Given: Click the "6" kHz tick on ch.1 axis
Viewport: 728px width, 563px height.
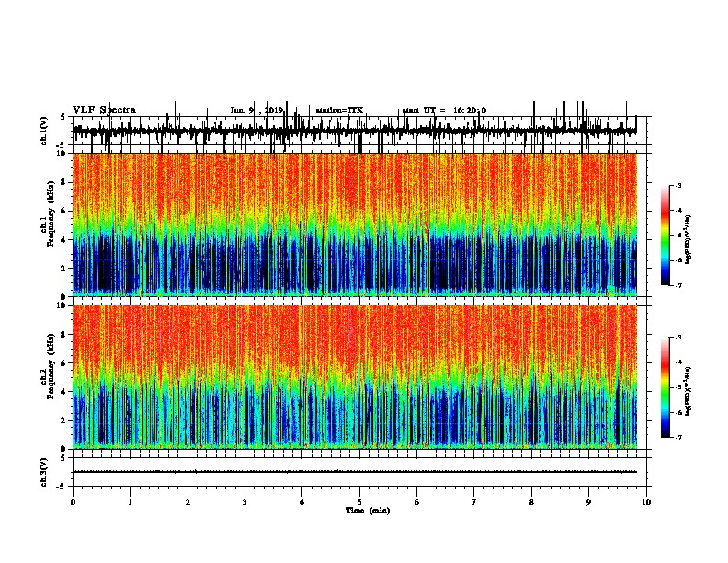Looking at the screenshot, I should point(63,211).
